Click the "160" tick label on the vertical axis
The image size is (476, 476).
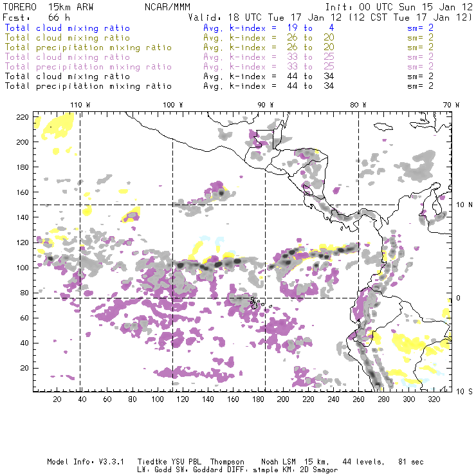click(23, 192)
